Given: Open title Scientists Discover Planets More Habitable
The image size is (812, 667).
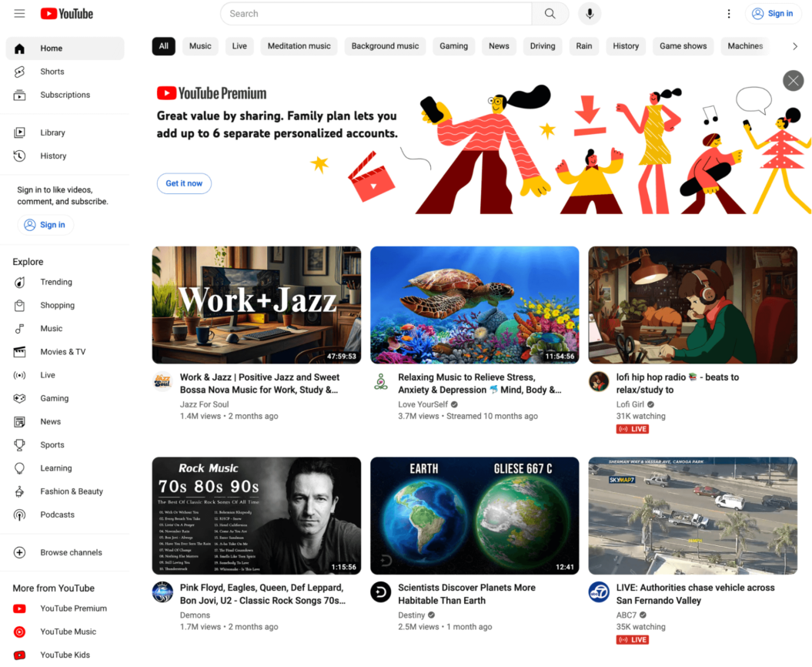Looking at the screenshot, I should pos(466,594).
